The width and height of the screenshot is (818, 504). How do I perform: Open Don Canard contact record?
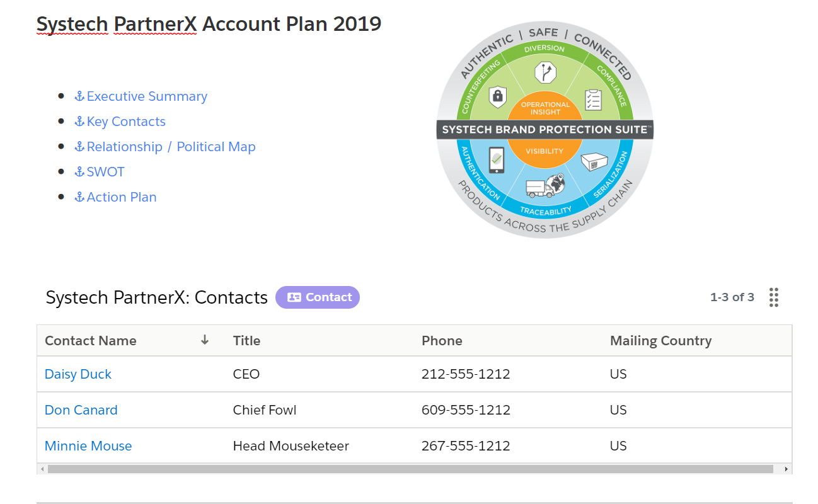click(x=81, y=410)
